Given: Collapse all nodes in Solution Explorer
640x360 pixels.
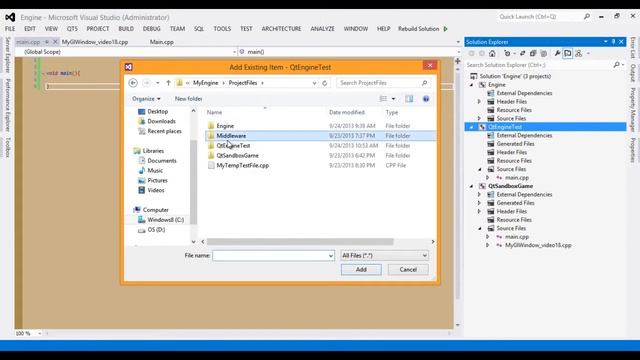Looking at the screenshot, I should click(533, 53).
